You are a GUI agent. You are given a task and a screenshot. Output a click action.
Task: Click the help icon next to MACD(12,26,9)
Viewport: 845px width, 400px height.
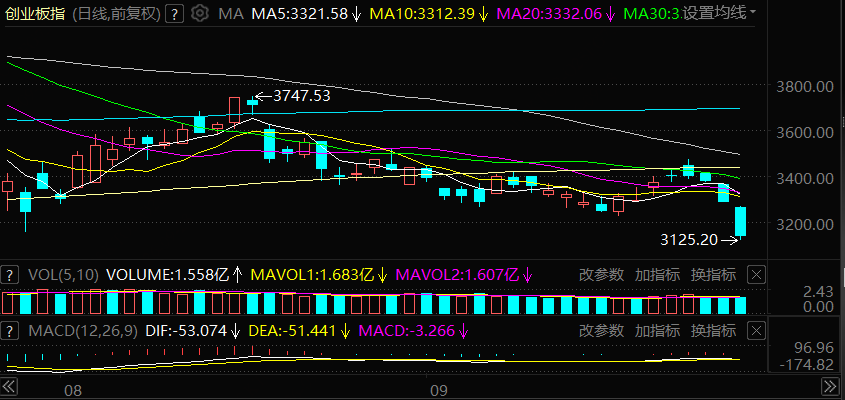[9, 330]
